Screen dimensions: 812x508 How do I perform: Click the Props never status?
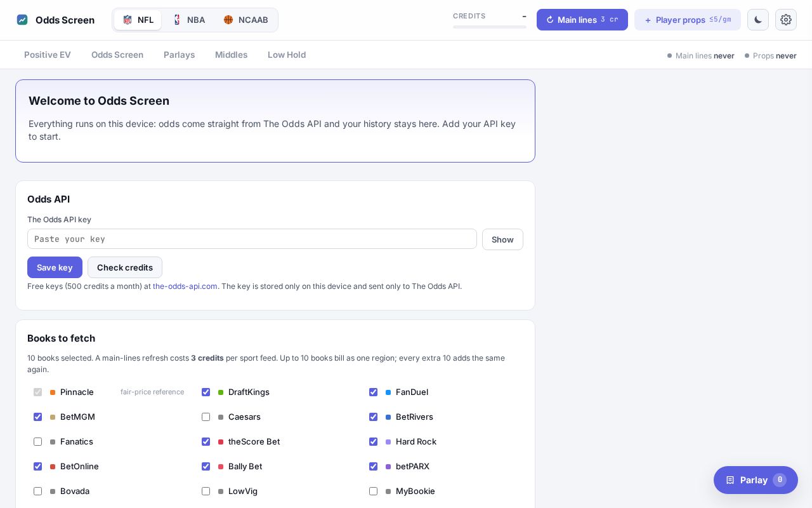click(771, 56)
